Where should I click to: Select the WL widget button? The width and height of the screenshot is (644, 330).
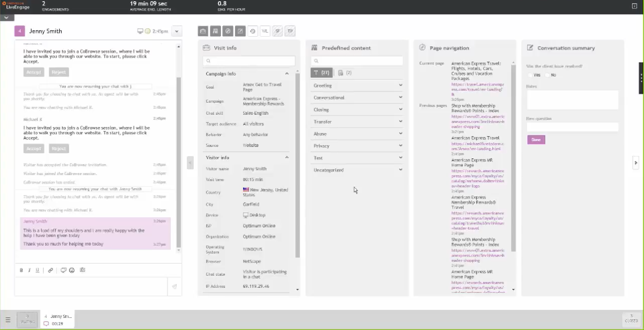[x=265, y=31]
